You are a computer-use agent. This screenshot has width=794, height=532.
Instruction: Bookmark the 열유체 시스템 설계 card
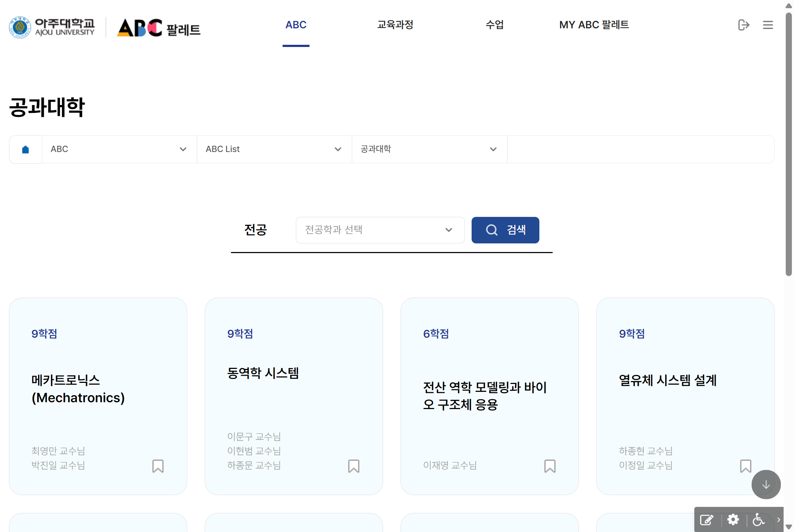pyautogui.click(x=746, y=466)
